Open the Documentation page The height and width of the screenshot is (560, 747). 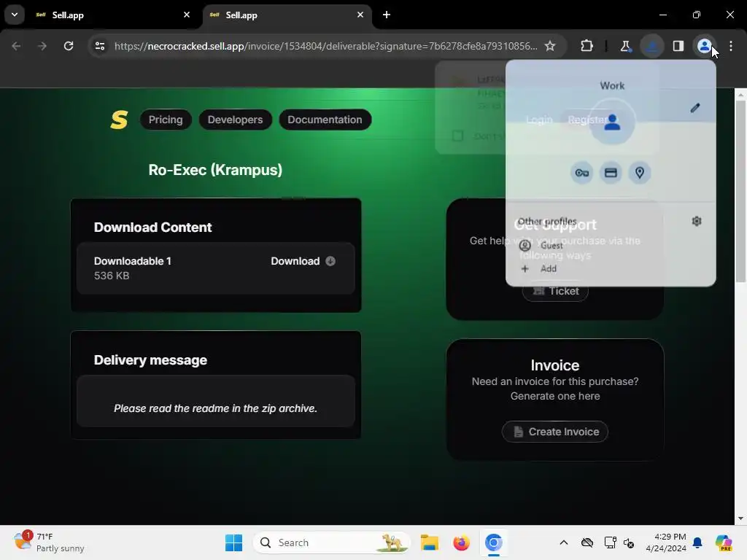click(x=325, y=120)
